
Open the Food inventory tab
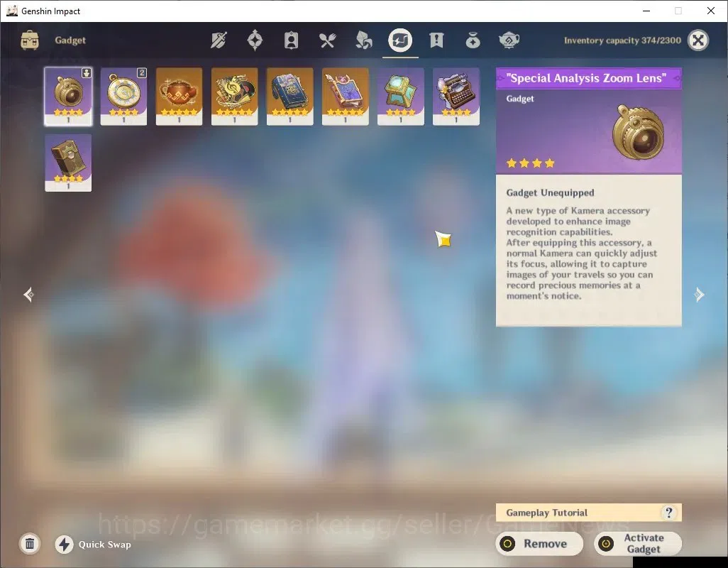point(327,40)
